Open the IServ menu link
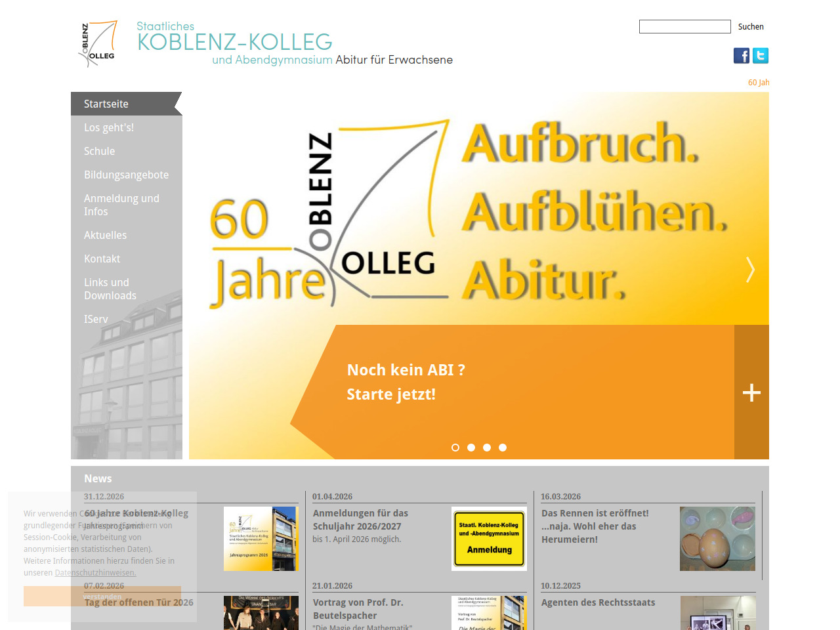 click(x=96, y=319)
